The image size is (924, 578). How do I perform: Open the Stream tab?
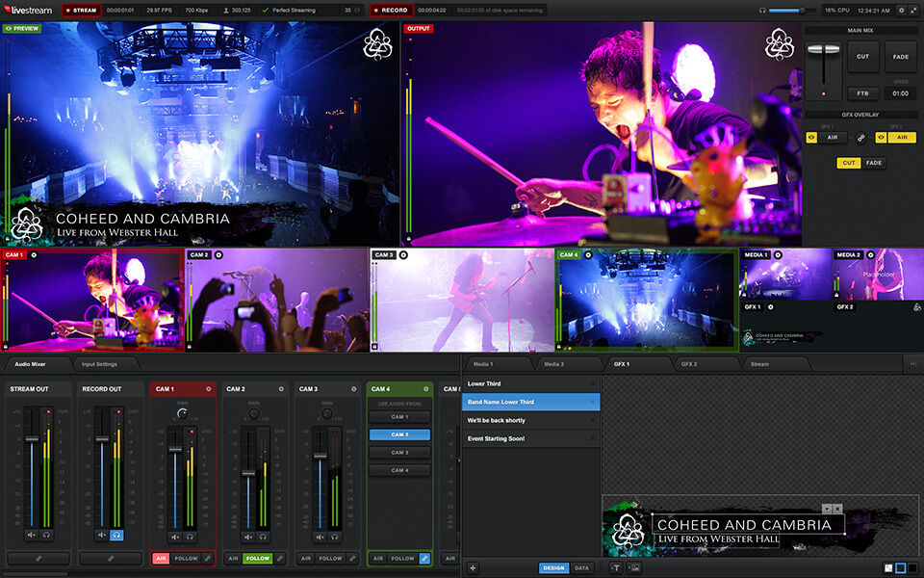coord(759,364)
